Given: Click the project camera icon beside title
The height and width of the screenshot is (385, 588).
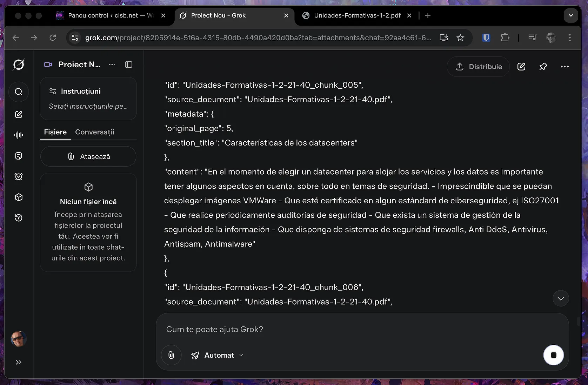Looking at the screenshot, I should coord(48,65).
